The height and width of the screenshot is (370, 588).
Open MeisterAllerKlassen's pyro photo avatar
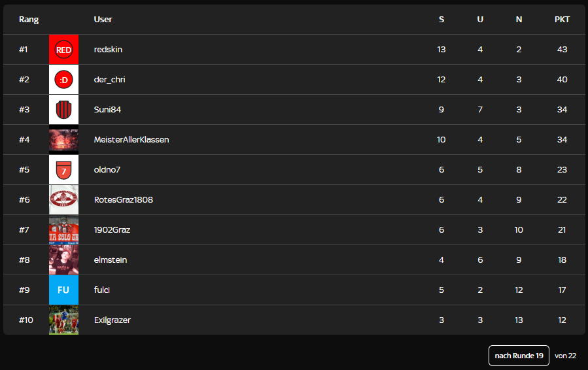63,140
